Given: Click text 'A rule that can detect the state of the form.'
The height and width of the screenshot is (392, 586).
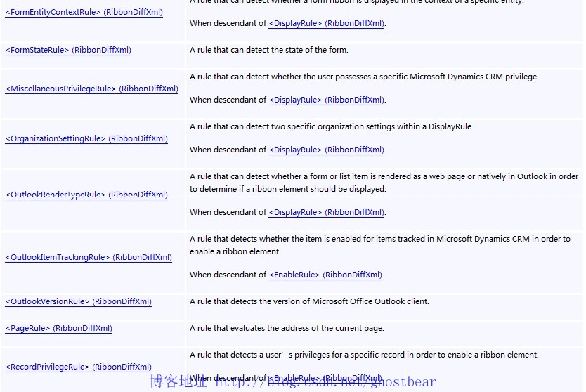Looking at the screenshot, I should 269,50.
